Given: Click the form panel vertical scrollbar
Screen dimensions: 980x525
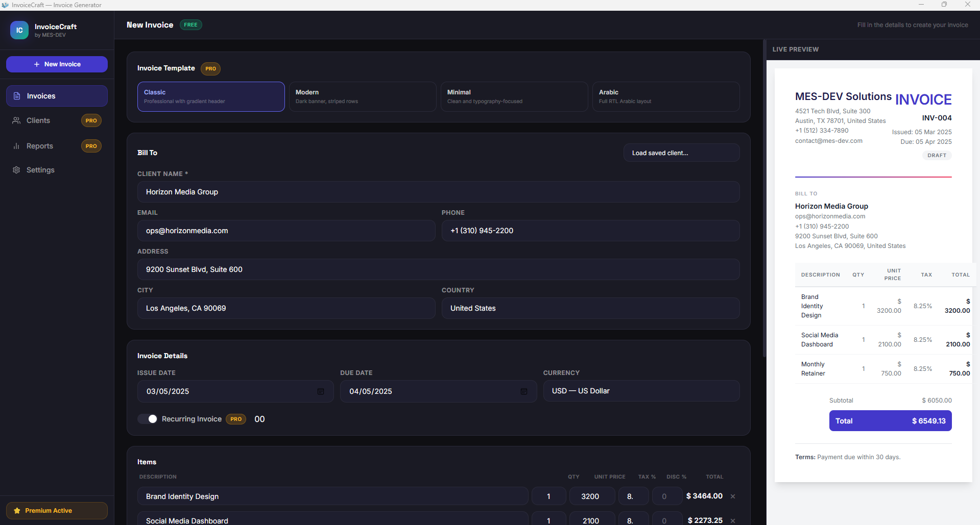Looking at the screenshot, I should (764, 198).
